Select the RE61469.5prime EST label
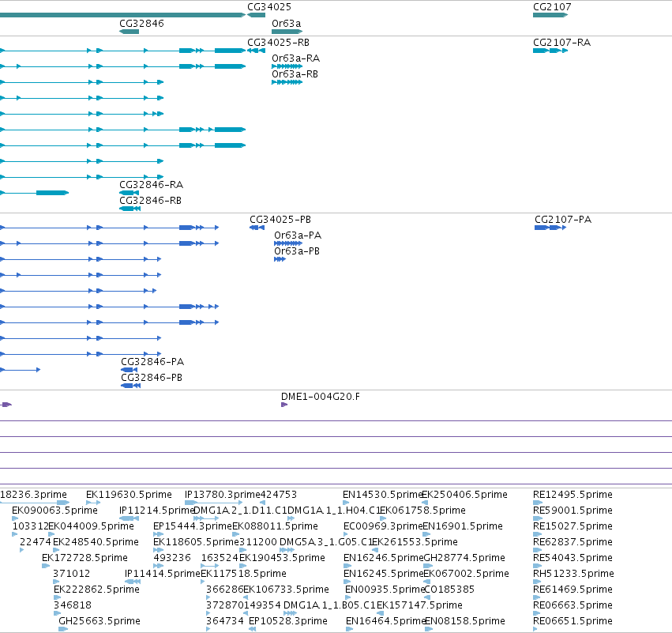The image size is (672, 633). tap(573, 590)
